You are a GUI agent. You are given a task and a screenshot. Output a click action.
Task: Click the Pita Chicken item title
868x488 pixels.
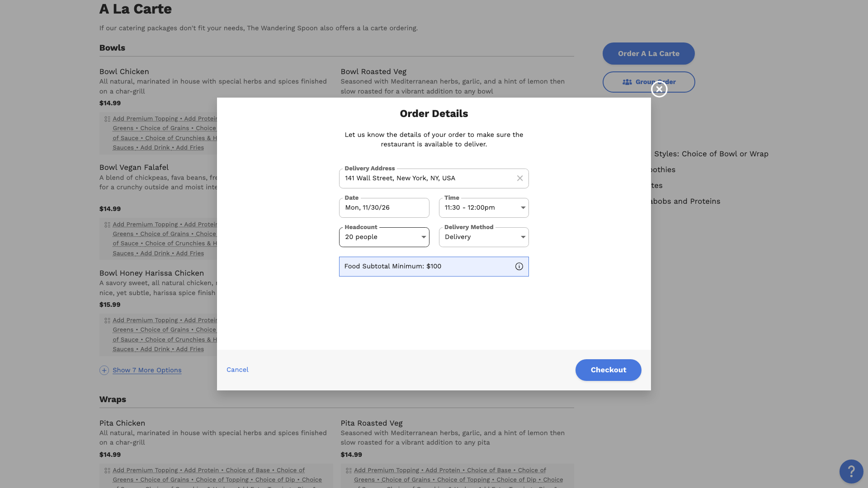tap(122, 423)
